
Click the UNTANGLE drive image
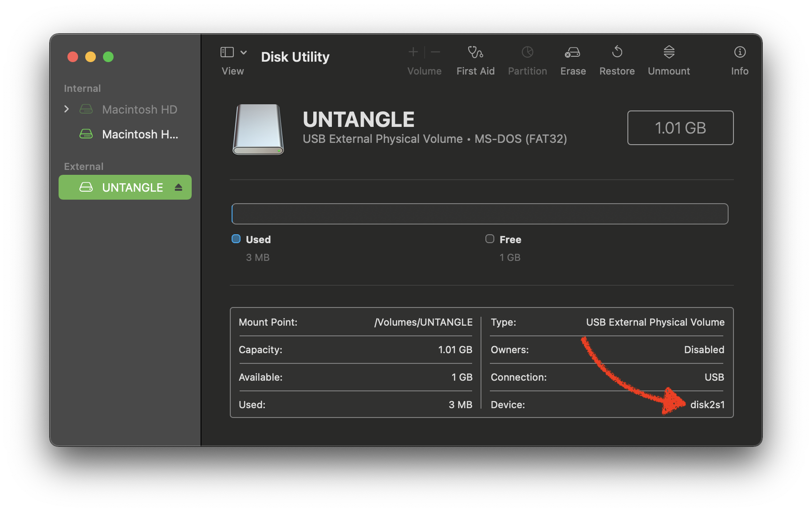point(258,129)
